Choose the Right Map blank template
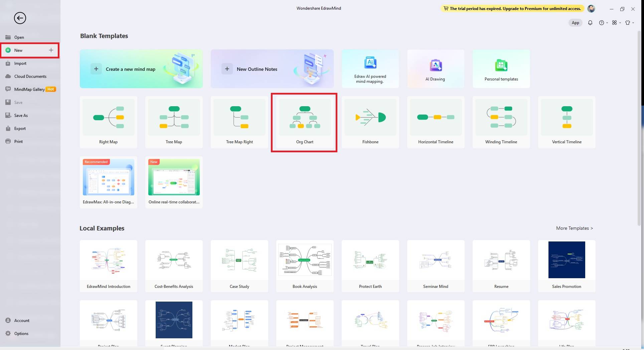Viewport: 644px width, 350px height. pos(109,122)
